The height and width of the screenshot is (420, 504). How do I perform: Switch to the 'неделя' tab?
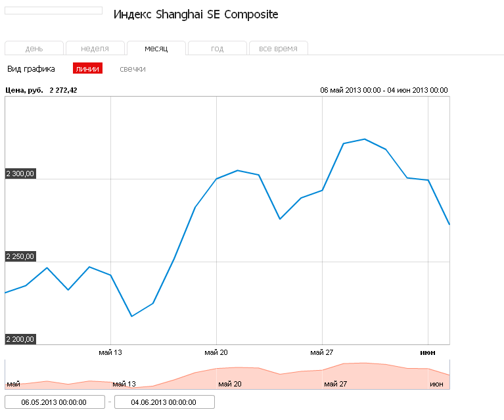coord(95,48)
